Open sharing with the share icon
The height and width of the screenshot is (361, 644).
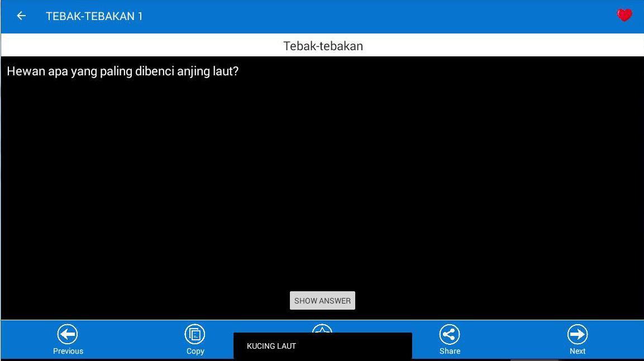[x=450, y=334]
